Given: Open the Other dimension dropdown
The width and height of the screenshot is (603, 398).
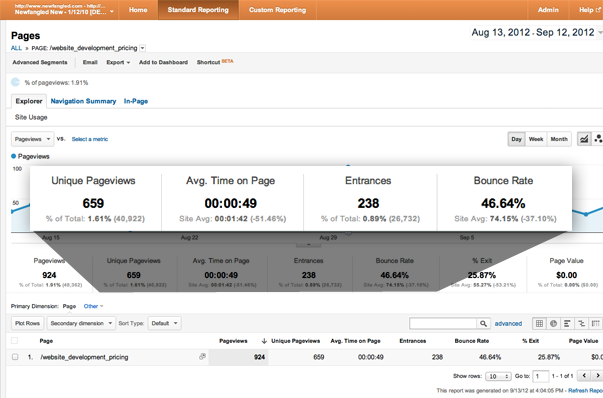Looking at the screenshot, I should pos(93,306).
